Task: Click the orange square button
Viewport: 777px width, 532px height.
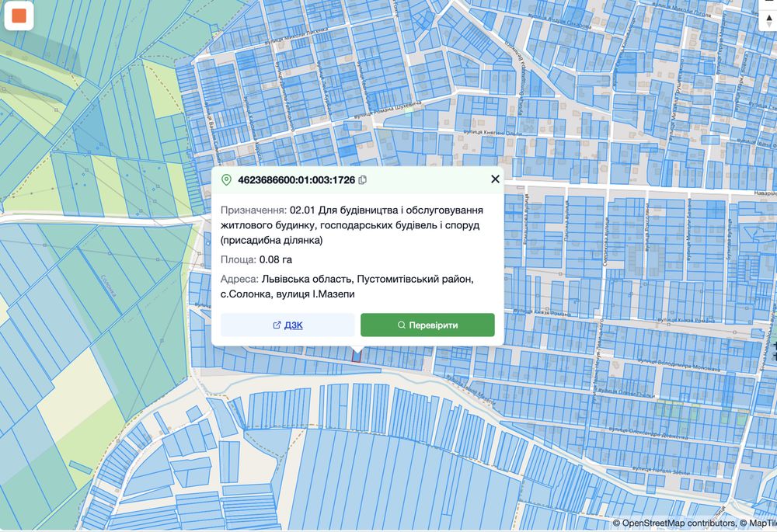Action: tap(19, 16)
